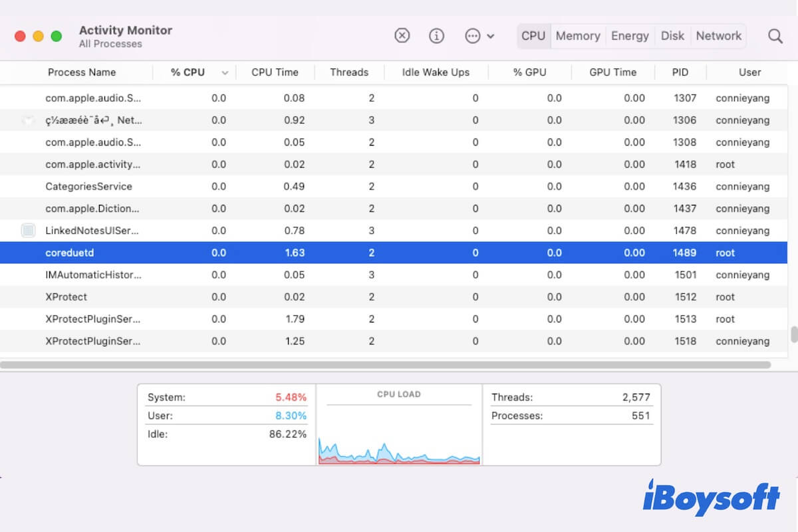Select the com.apple.Diction... process

pyautogui.click(x=394, y=208)
